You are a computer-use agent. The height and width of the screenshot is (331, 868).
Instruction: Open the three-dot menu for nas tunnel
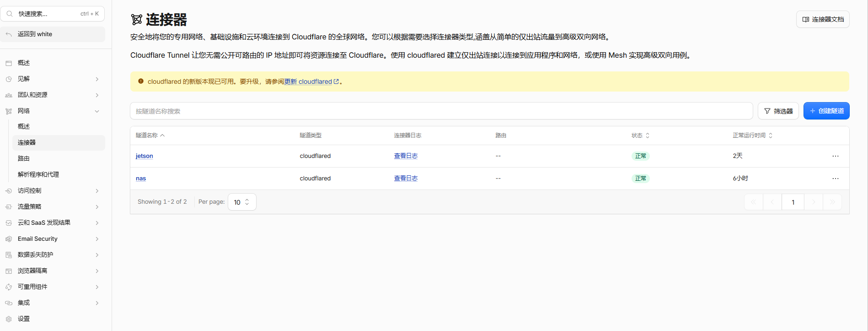tap(836, 179)
